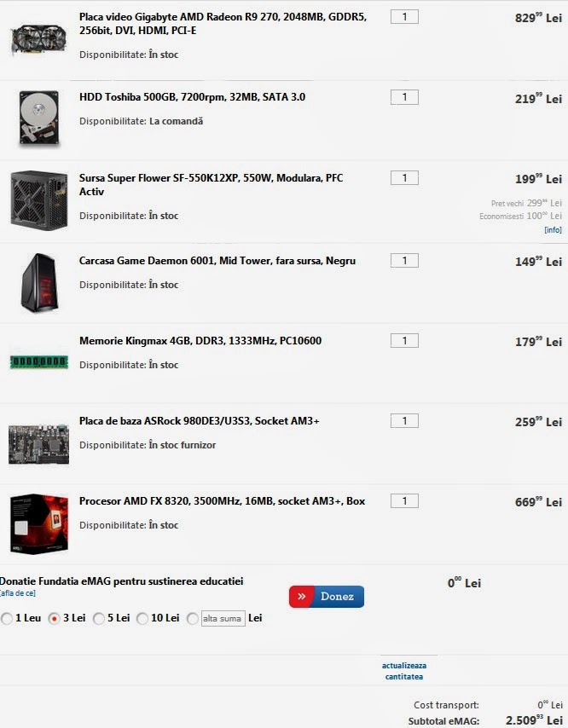Open the Gigabyte Radeon R9 270 product image
The image size is (568, 728).
38,40
